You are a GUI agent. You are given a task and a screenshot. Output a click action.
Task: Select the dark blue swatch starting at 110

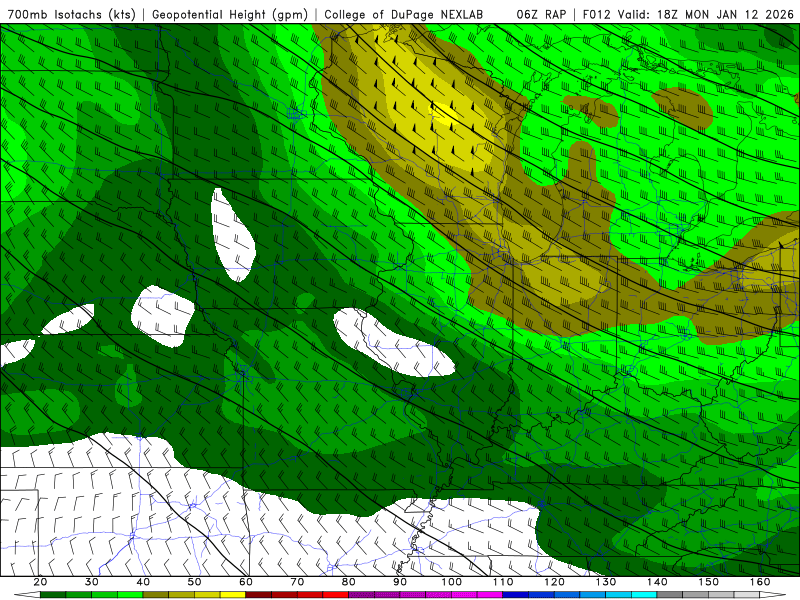[515, 595]
